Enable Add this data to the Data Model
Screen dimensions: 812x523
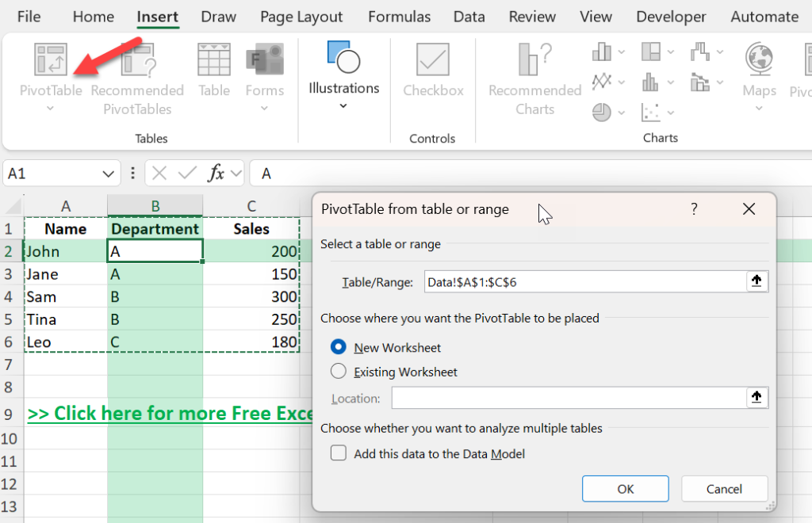click(x=339, y=452)
